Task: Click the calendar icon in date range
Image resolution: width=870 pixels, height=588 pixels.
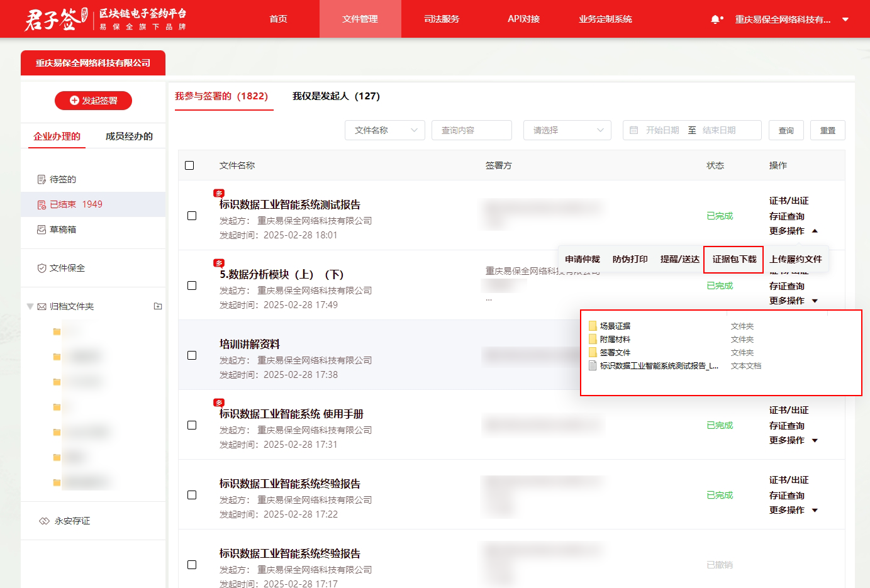Action: pos(633,130)
